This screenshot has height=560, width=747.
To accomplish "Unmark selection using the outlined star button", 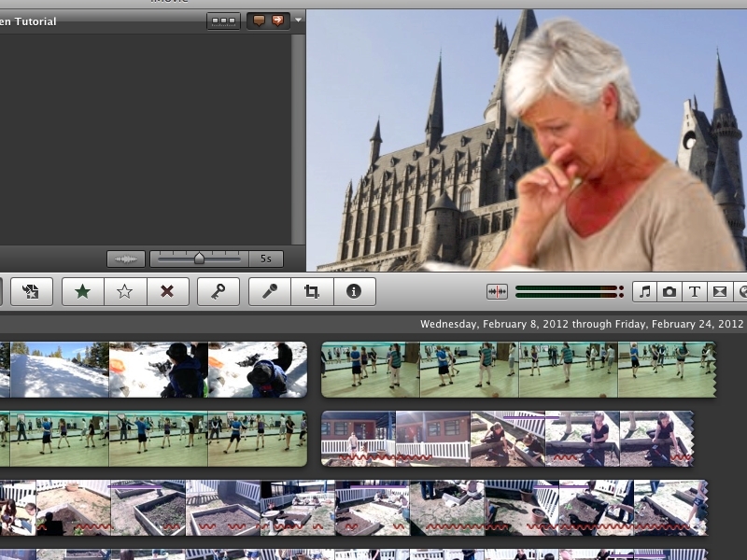I will pyautogui.click(x=125, y=291).
